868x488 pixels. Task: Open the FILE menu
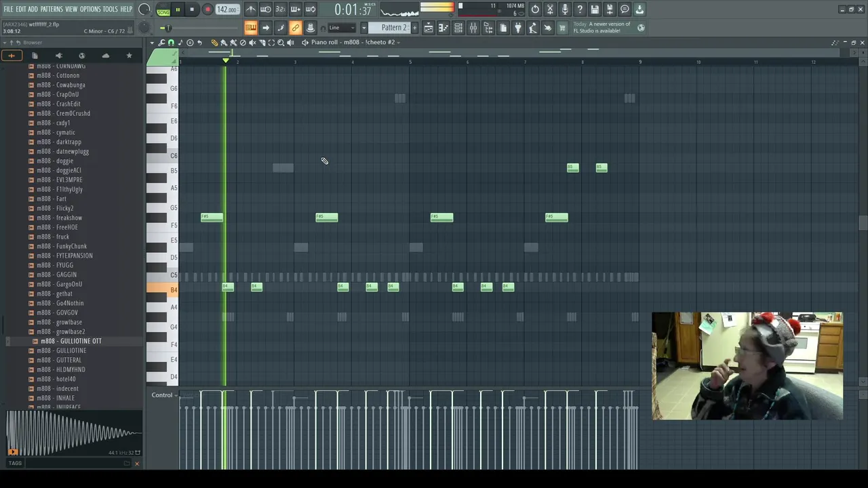8,9
